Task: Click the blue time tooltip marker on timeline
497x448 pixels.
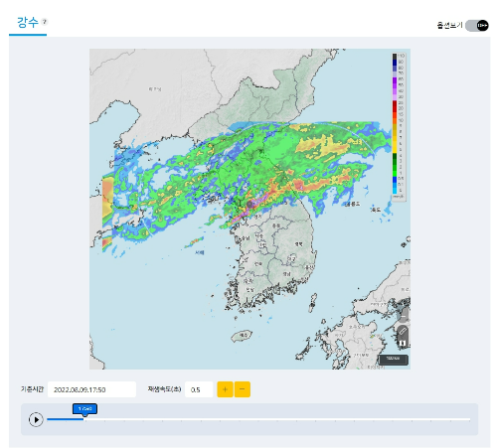Action: click(x=84, y=409)
